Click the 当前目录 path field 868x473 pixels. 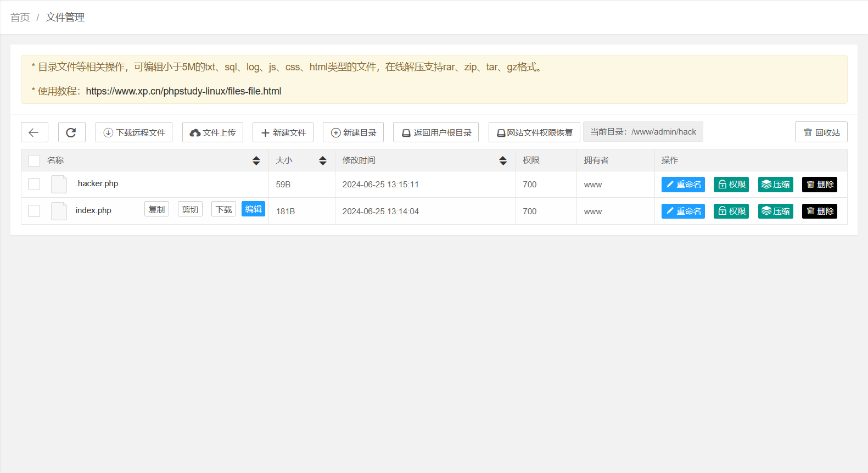click(643, 132)
